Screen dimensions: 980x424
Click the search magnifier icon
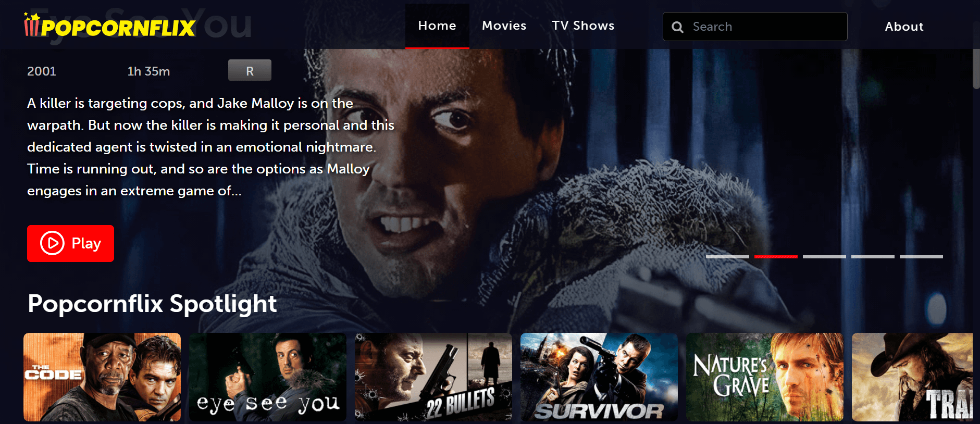point(677,27)
